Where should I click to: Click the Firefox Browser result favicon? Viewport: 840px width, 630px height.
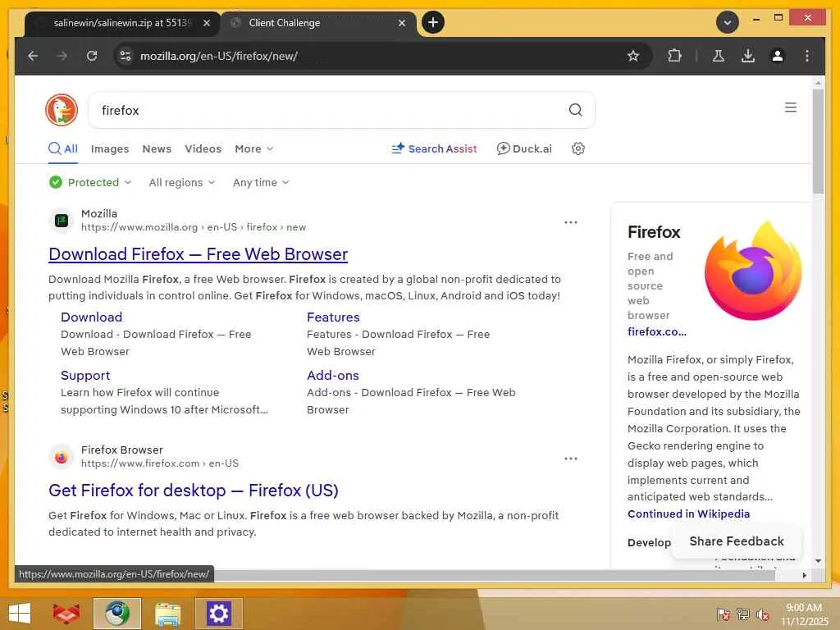(62, 457)
